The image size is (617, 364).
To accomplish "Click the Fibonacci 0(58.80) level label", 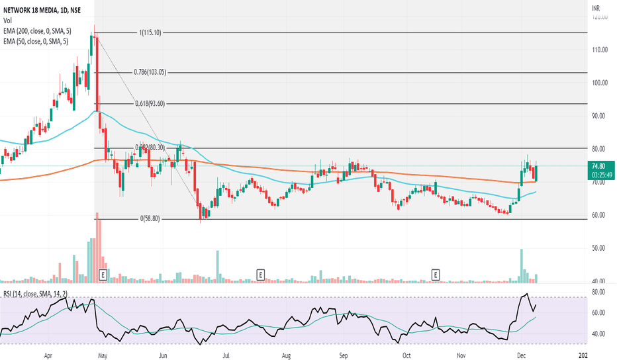I will 150,218.
